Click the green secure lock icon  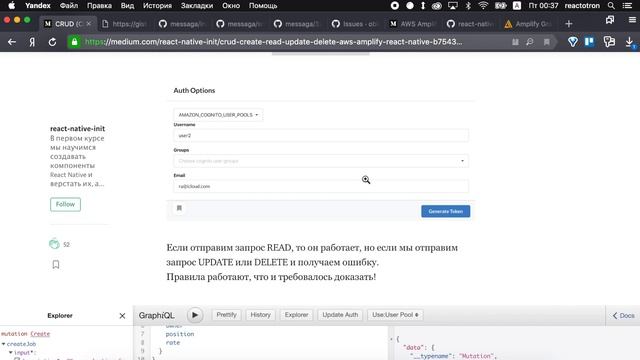[74, 42]
